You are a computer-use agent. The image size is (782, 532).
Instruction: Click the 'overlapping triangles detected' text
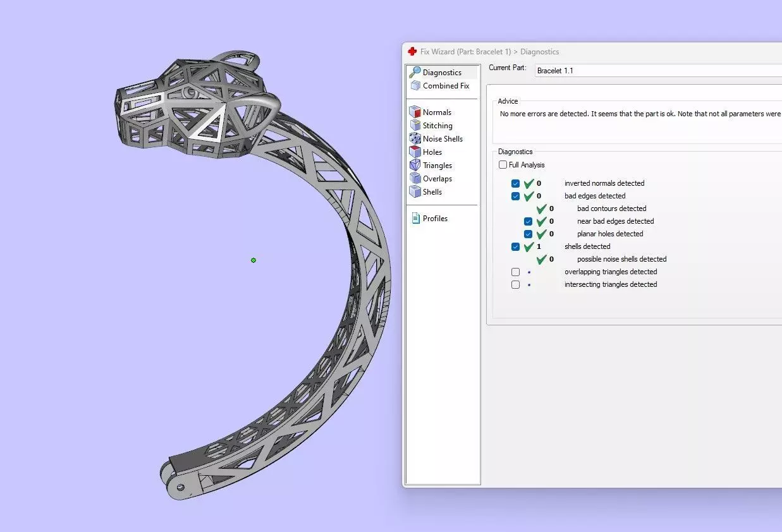pyautogui.click(x=611, y=272)
